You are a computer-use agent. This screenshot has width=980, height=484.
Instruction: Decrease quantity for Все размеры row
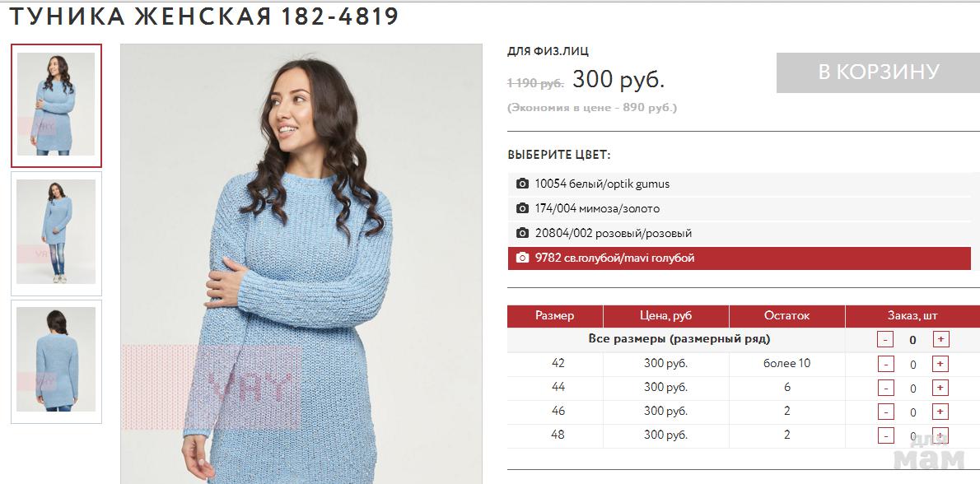885,340
